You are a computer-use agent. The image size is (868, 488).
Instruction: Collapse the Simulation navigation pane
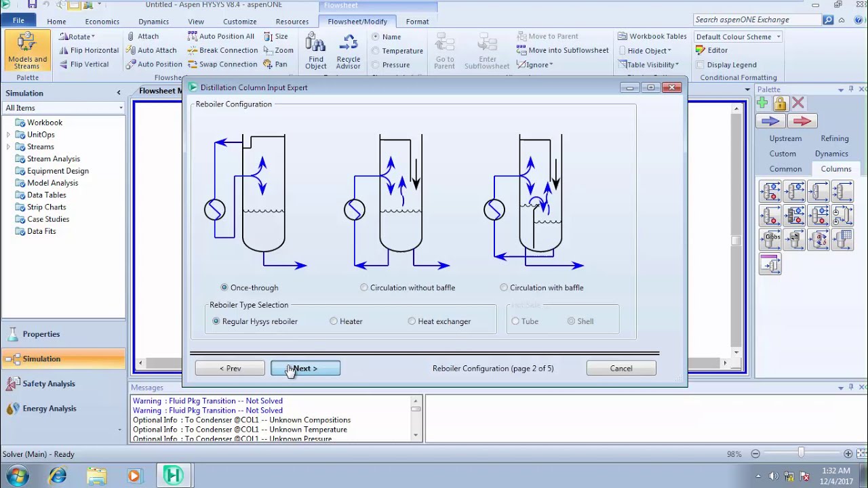(x=119, y=93)
